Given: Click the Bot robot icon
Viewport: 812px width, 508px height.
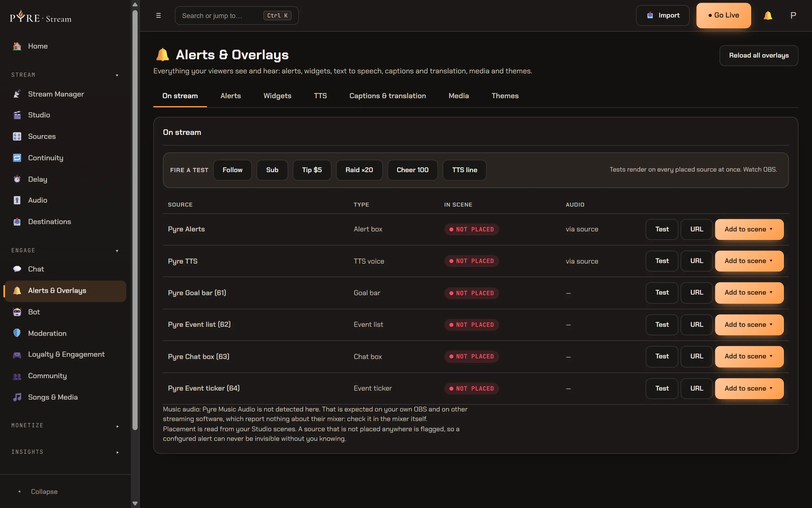Looking at the screenshot, I should (x=17, y=312).
